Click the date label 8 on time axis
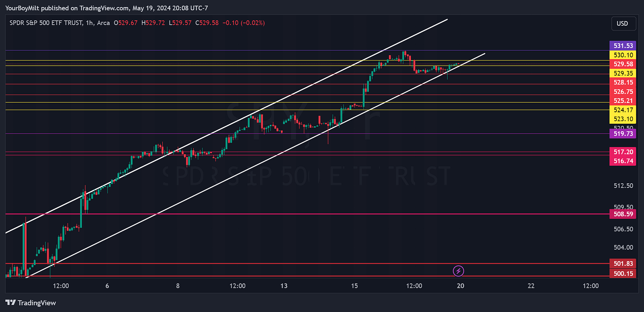 pyautogui.click(x=178, y=286)
